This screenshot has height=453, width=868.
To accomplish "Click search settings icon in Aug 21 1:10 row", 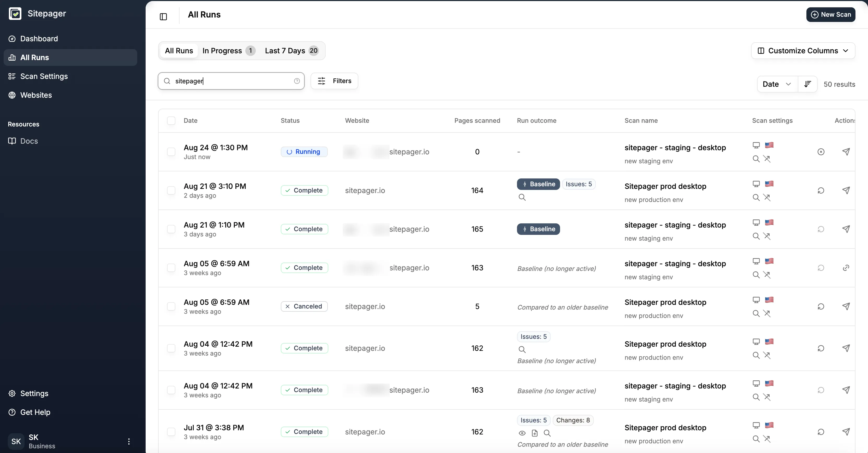I will click(756, 236).
